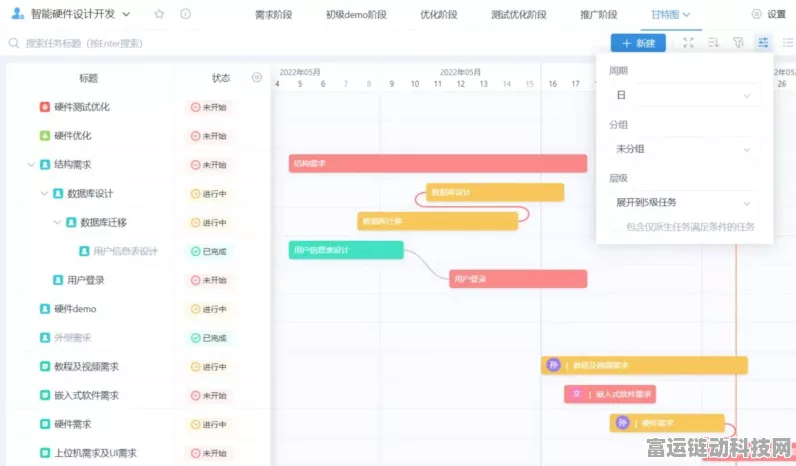Toggle the view settings sliders icon
This screenshot has height=466, width=796.
coord(763,43)
